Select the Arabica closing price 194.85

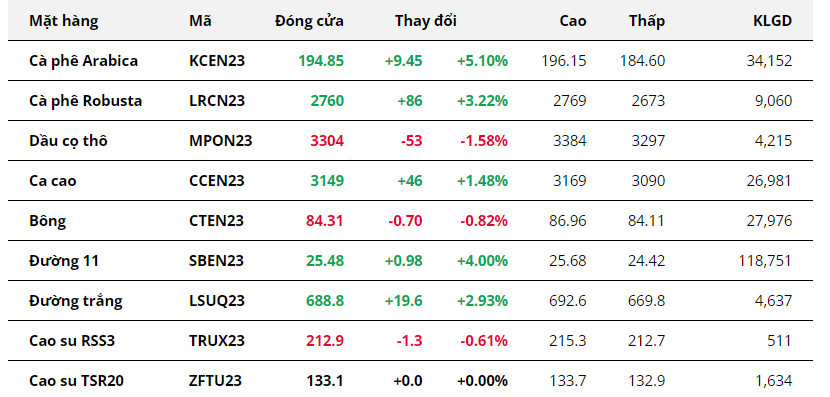(321, 61)
